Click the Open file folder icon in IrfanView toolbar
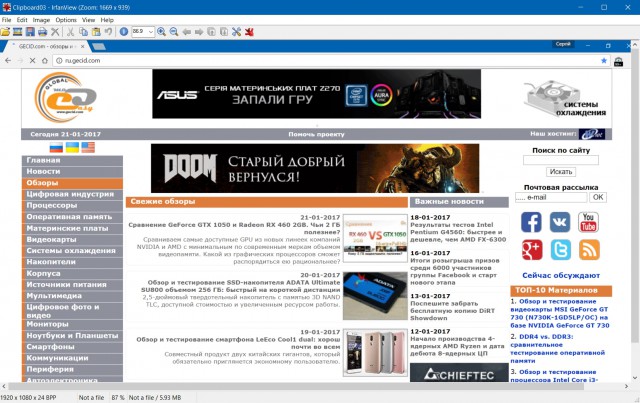 [x=5, y=32]
